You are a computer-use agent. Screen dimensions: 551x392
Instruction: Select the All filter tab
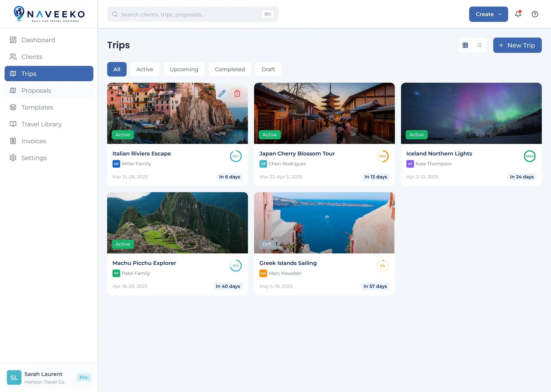(117, 69)
